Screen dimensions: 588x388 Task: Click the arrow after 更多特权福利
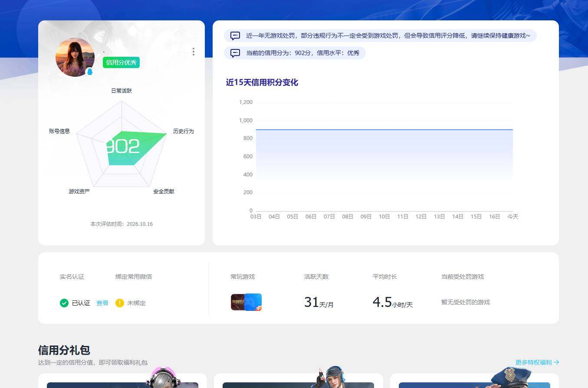pyautogui.click(x=556, y=362)
